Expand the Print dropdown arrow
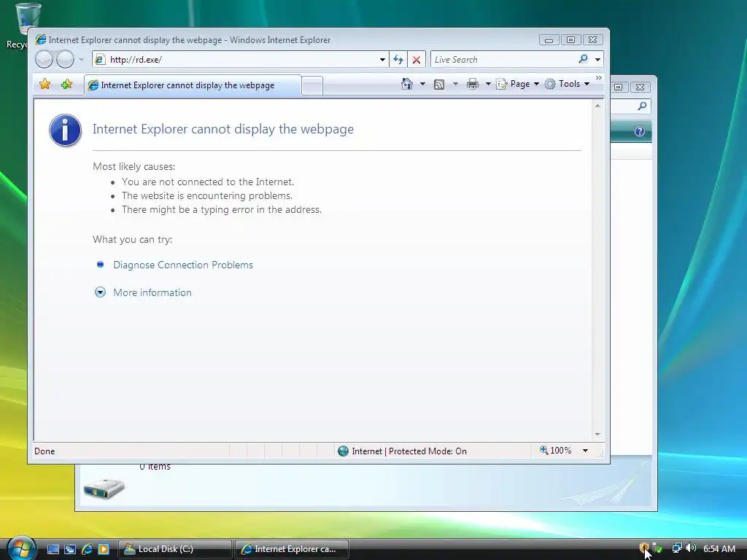Viewport: 747px width, 560px height. [488, 85]
